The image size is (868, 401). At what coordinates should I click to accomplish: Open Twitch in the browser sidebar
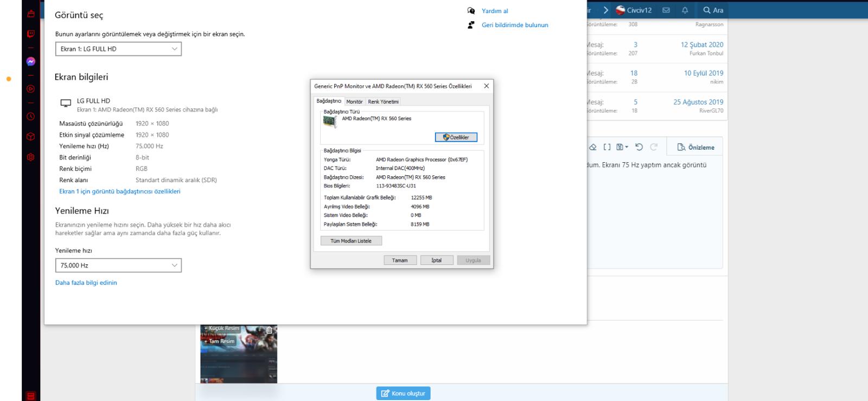point(31,34)
